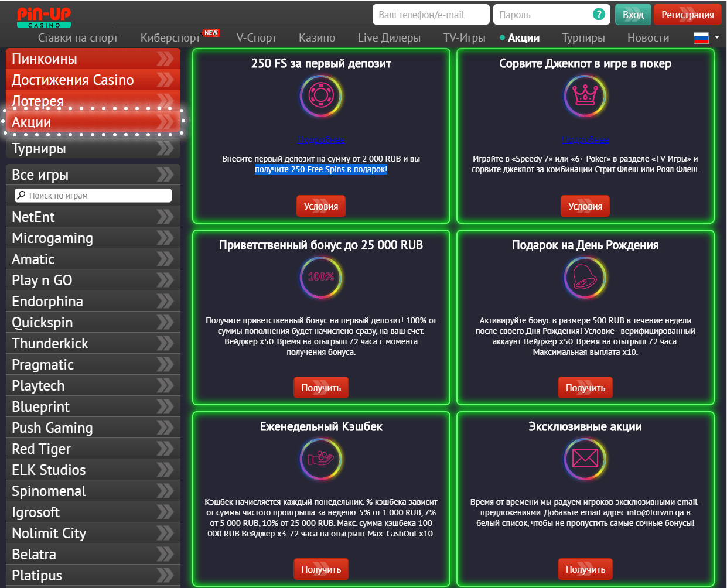Click the Russian flag language icon

pos(701,38)
